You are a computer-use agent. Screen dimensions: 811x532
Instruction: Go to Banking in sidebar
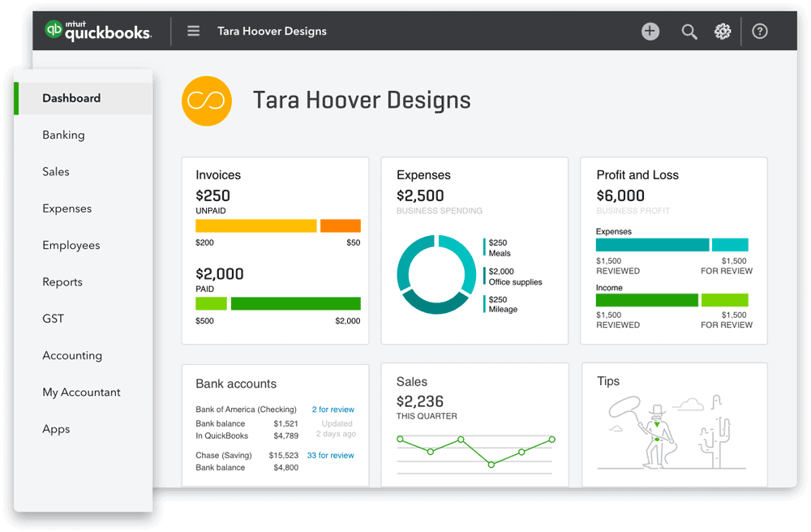63,135
